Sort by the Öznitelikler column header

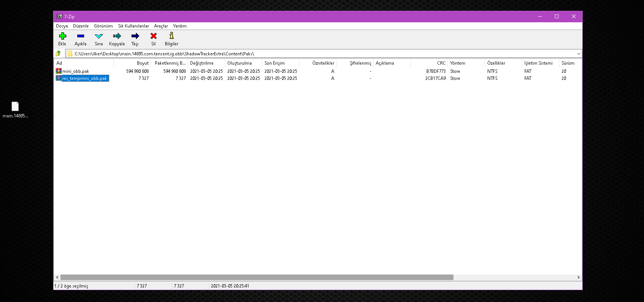(x=318, y=63)
